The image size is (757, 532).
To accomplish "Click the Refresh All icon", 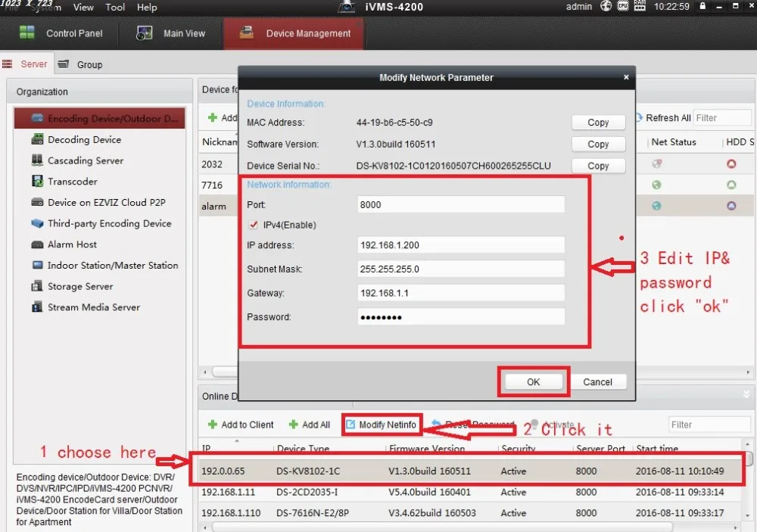I will click(639, 118).
